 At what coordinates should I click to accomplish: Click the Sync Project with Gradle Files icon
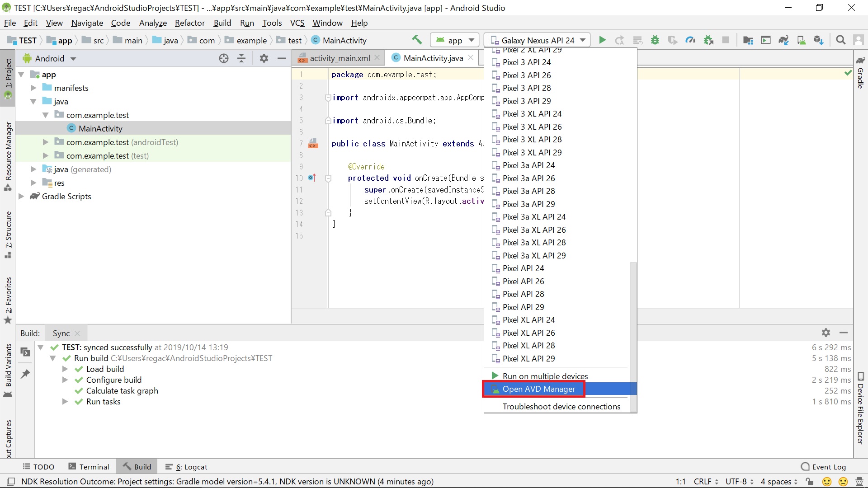point(783,40)
